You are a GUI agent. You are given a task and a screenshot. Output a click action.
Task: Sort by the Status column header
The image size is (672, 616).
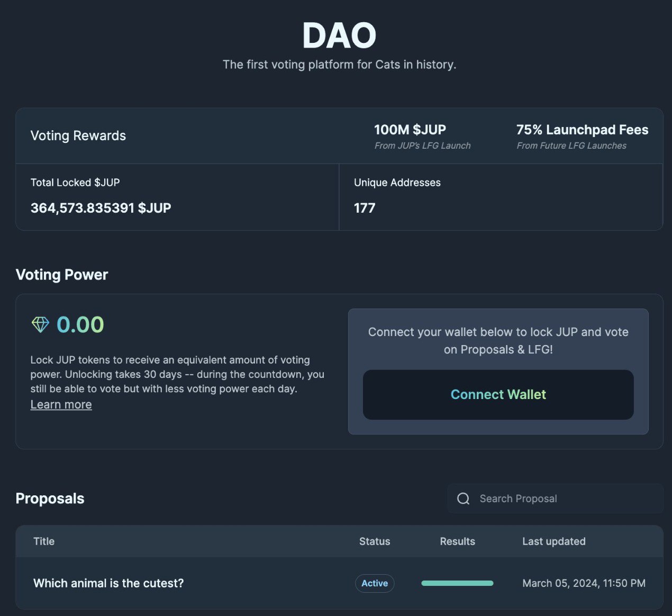tap(375, 541)
